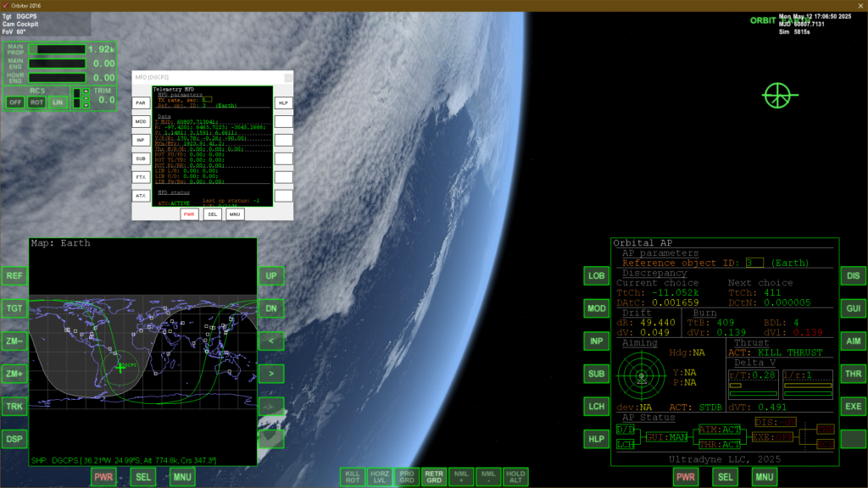Click INP on the Orbital AP MFD

pyautogui.click(x=596, y=341)
